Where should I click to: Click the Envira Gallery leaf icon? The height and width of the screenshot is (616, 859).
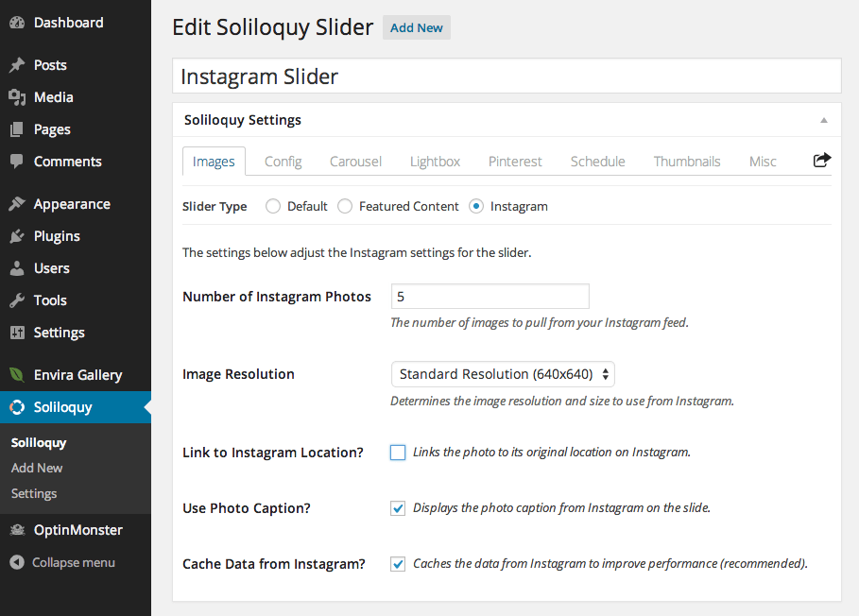pos(17,374)
